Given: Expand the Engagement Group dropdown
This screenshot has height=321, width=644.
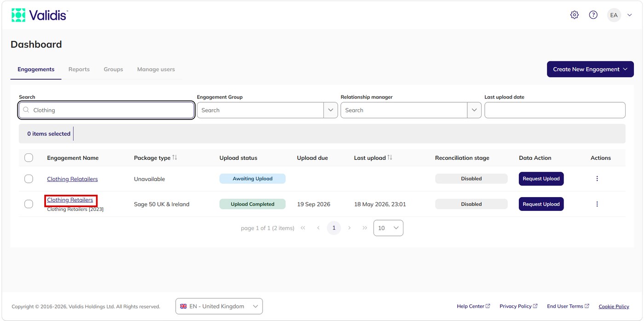Looking at the screenshot, I should pos(331,110).
